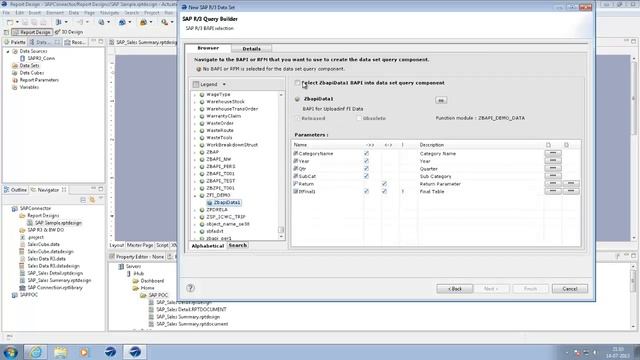Toggle import checkbox for Year parameter
Image resolution: width=640 pixels, height=360 pixels.
click(x=366, y=161)
